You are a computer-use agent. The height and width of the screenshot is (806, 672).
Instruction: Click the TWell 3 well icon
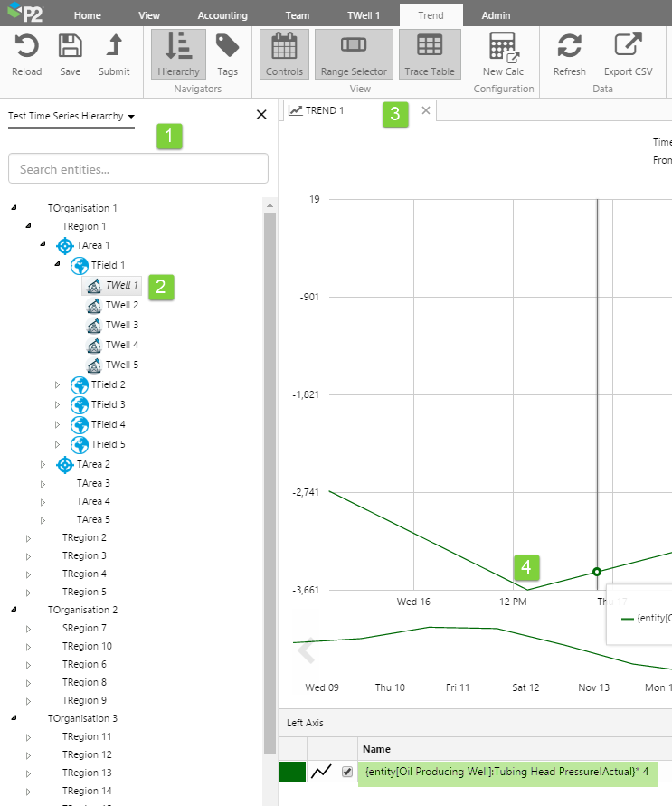[93, 326]
